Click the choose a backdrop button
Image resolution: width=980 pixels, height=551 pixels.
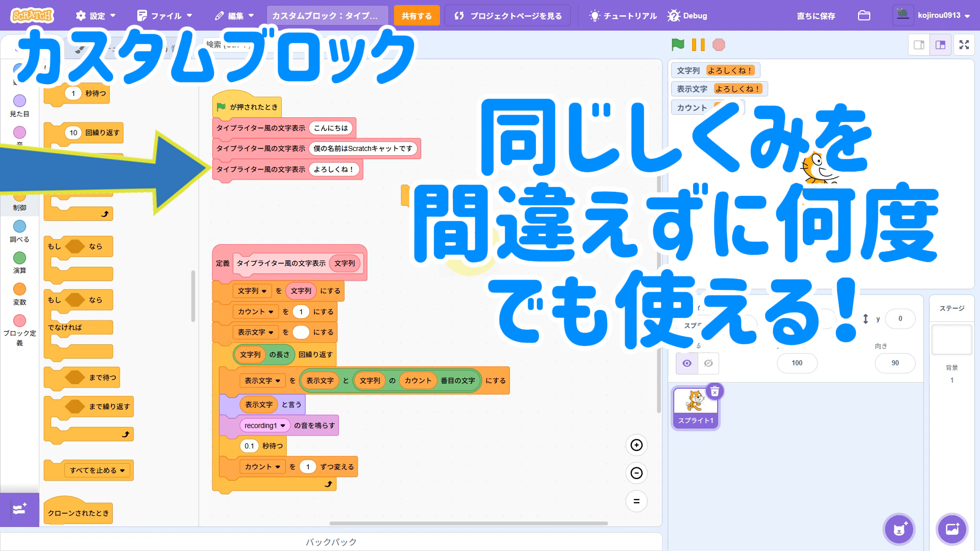[x=952, y=530]
